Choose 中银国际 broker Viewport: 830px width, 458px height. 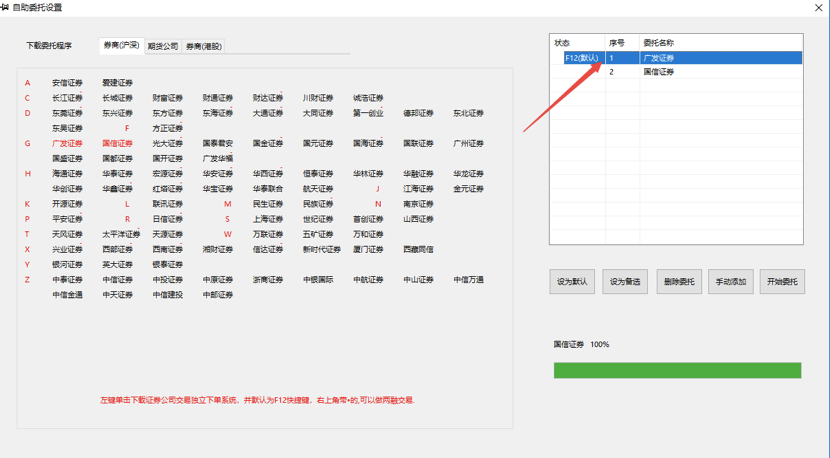coord(318,280)
